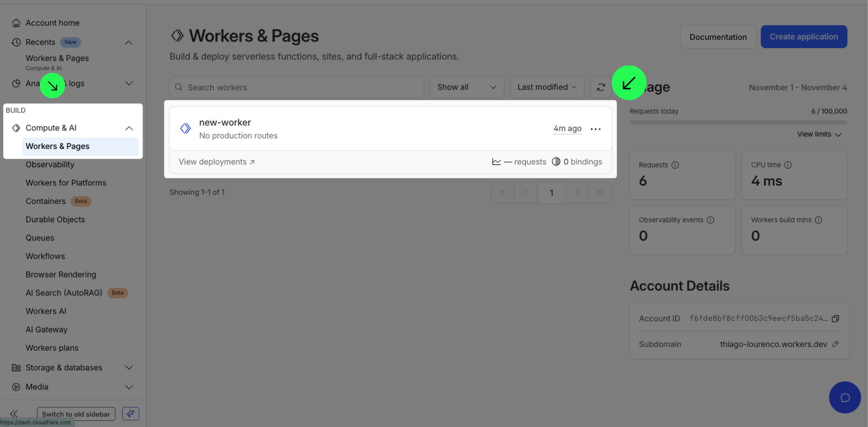Click the truncated Account ID value
The image size is (868, 427).
[758, 318]
